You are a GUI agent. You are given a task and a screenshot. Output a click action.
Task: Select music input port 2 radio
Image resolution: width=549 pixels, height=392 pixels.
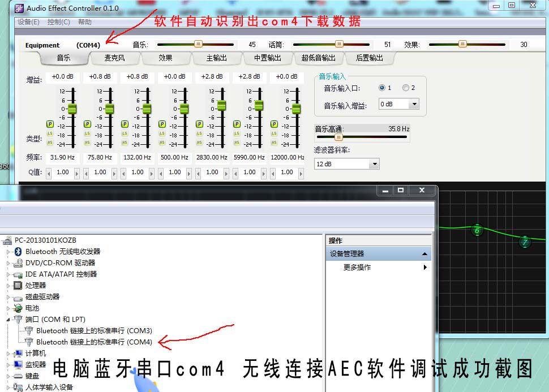point(405,88)
